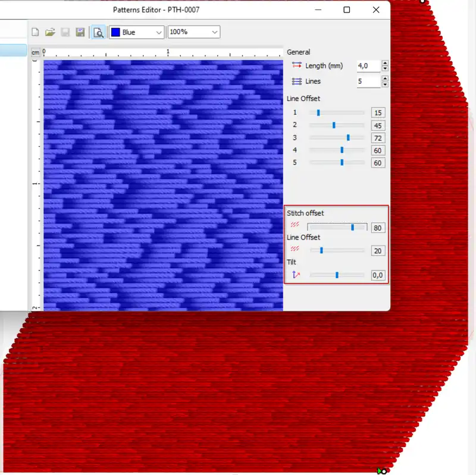476x475 pixels.
Task: Create a new pattern document
Action: pyautogui.click(x=35, y=32)
